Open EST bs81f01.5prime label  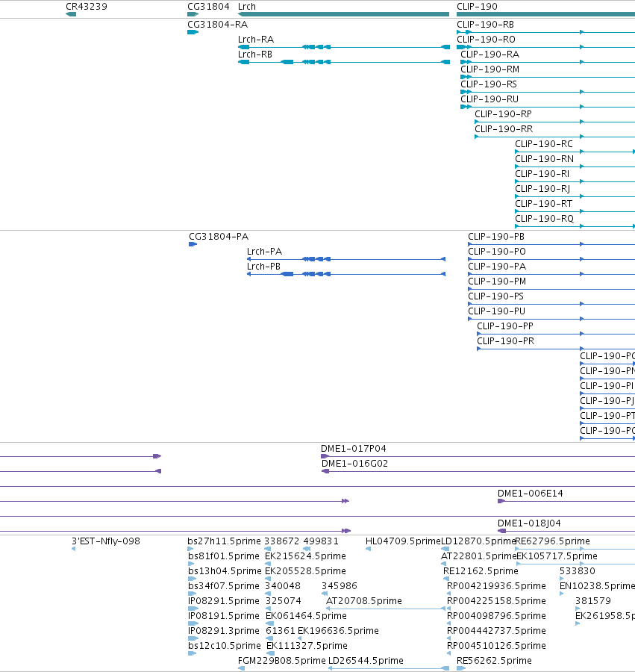(x=224, y=556)
